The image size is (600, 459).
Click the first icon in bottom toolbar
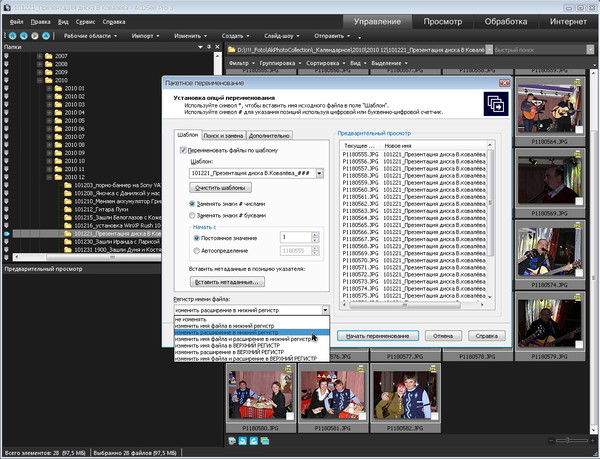[x=232, y=441]
